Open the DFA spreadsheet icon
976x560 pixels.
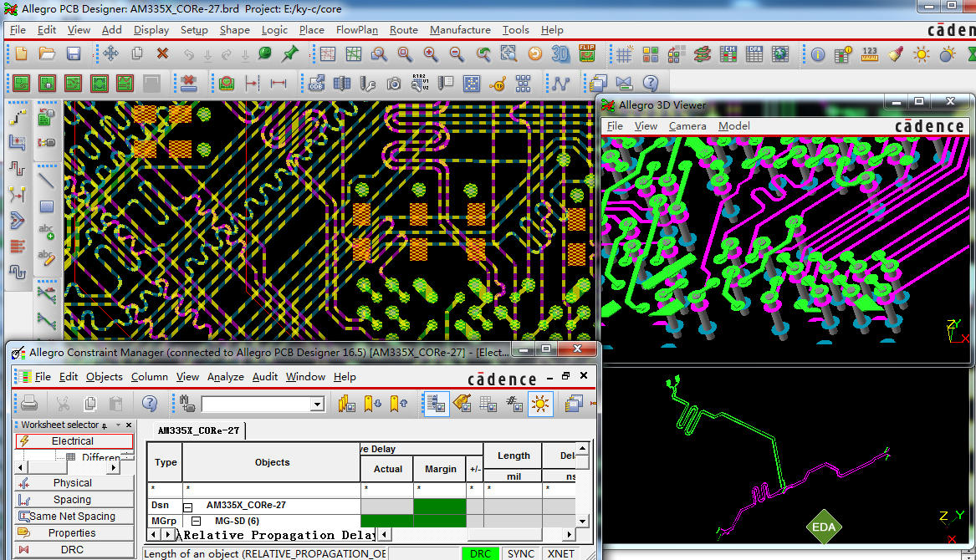(x=754, y=54)
